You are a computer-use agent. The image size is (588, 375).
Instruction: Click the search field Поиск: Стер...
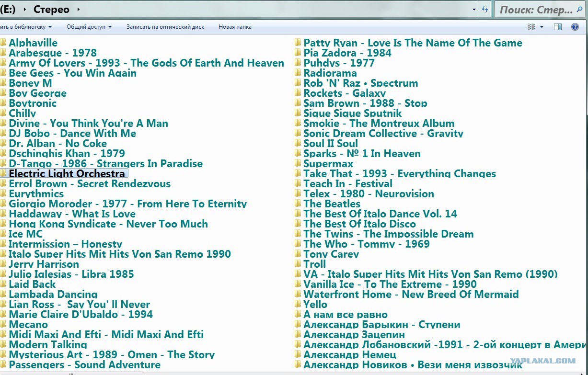point(540,10)
